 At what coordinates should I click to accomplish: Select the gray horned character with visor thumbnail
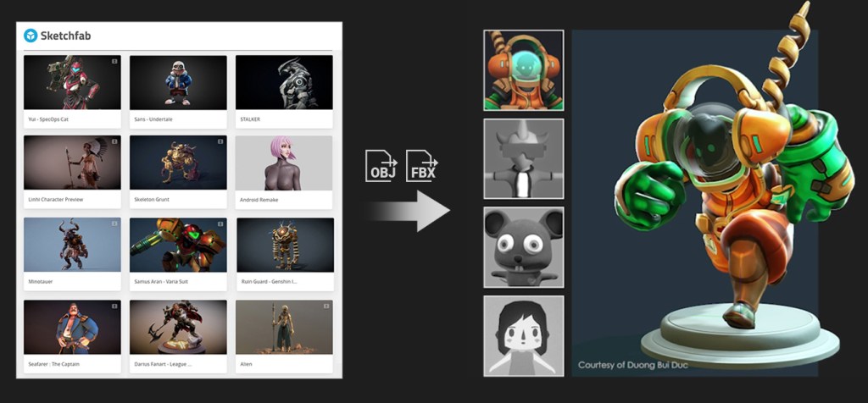[x=524, y=158]
